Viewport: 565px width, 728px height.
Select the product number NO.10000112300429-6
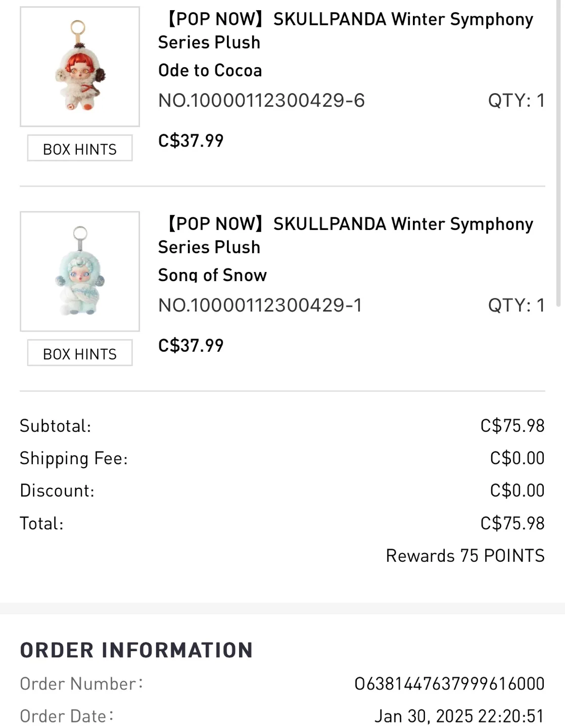click(263, 101)
